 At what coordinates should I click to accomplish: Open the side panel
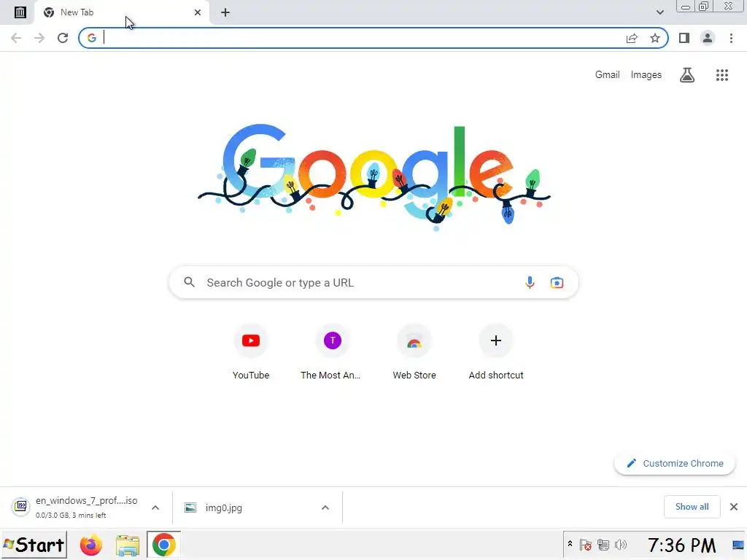click(x=684, y=38)
